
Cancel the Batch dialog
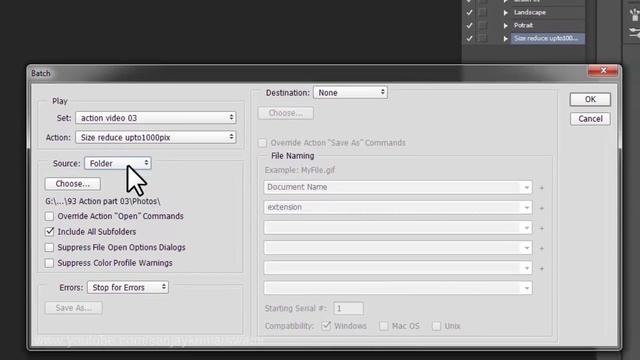[x=590, y=119]
